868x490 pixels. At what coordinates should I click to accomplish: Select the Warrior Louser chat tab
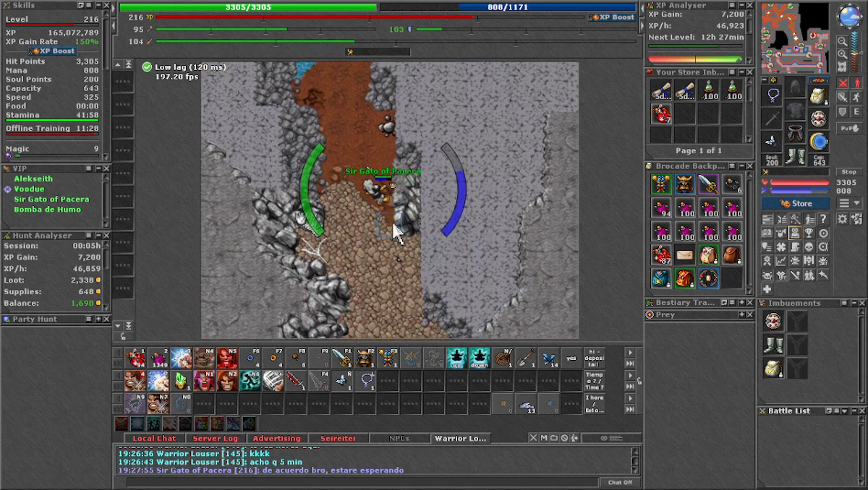[x=460, y=438]
